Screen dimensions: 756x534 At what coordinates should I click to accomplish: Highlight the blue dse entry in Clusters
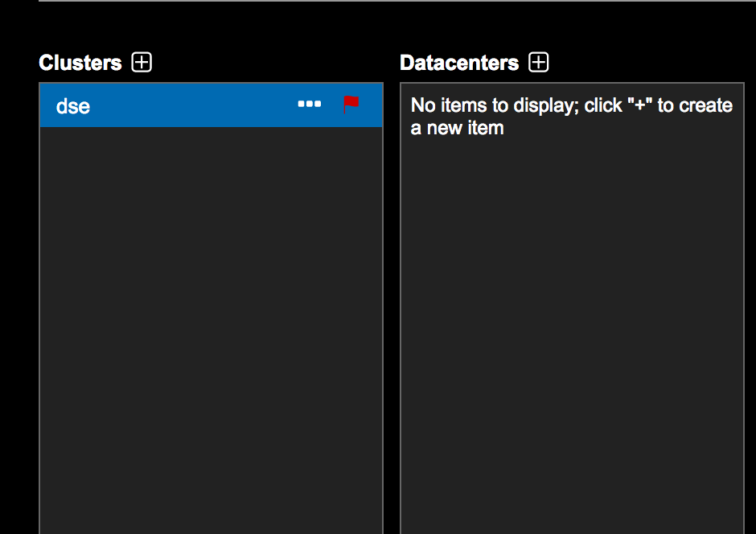(161, 106)
